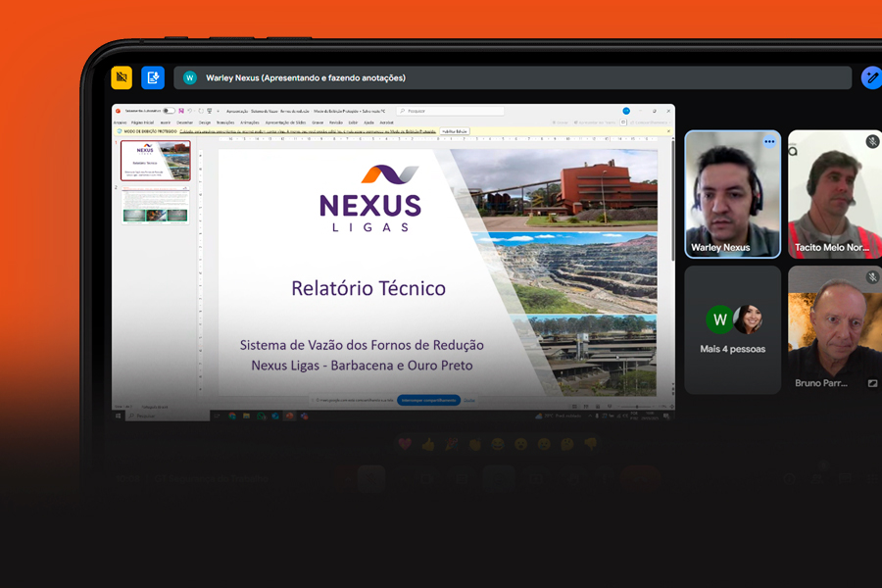Select Bruno Parr video tile
This screenshot has height=588, width=882.
coord(835,329)
